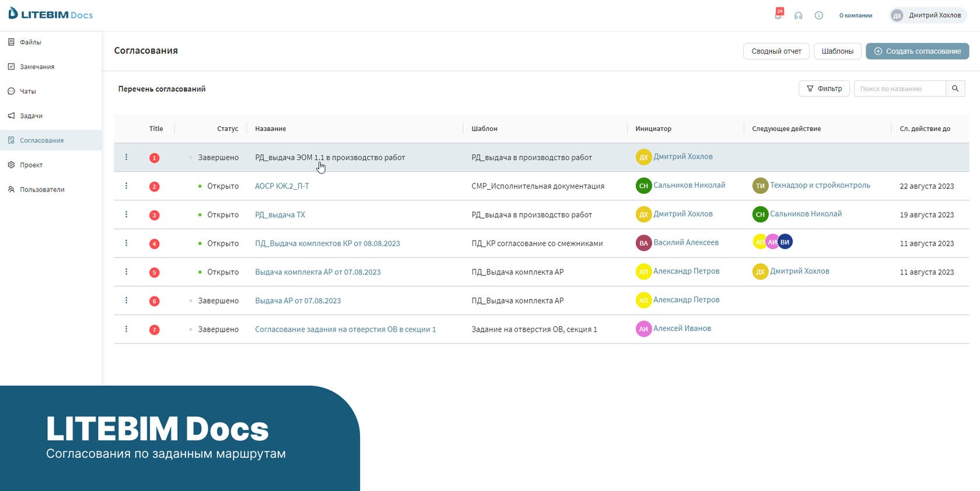Go to Файлы in the sidebar
The image size is (980, 491).
(x=51, y=42)
